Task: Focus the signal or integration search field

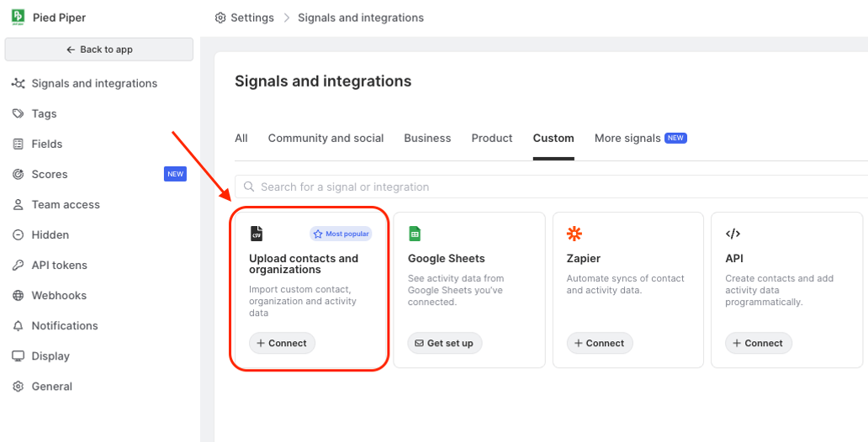Action: (552, 187)
